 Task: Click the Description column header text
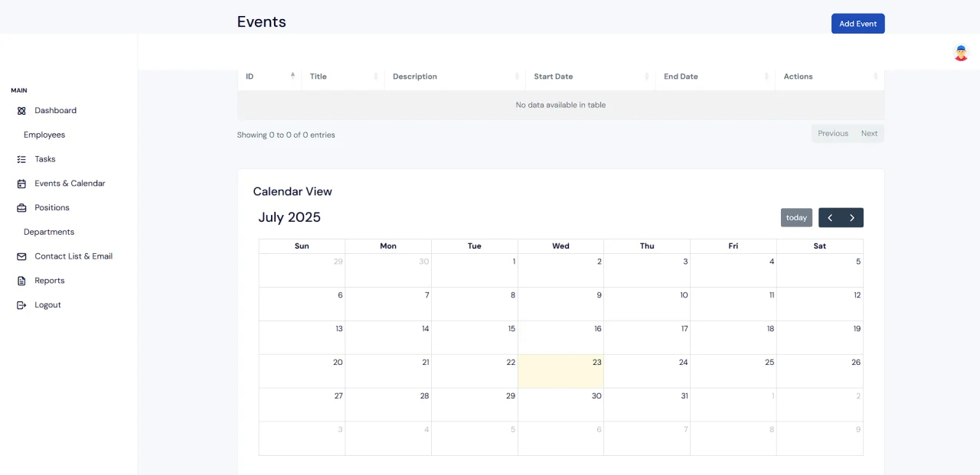click(415, 76)
